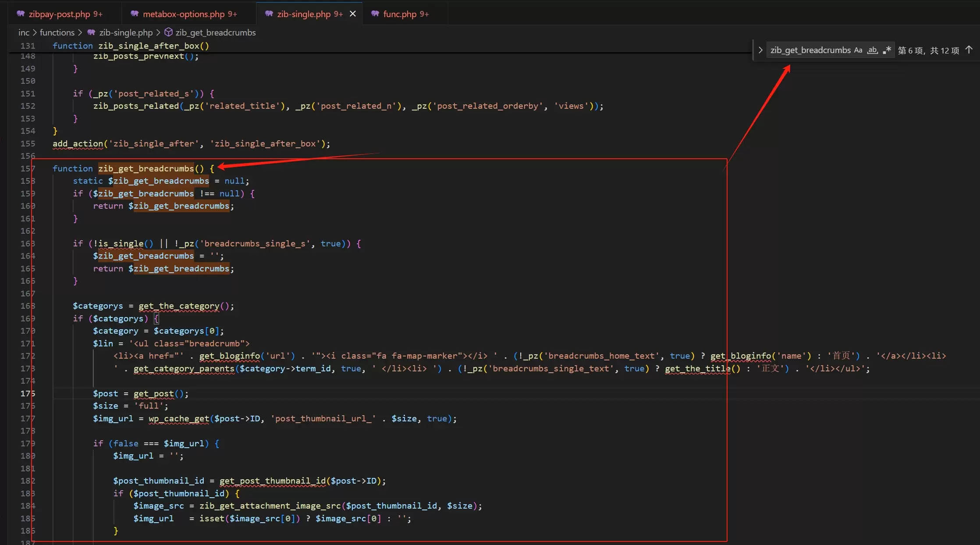
Task: Click 'wp_cache_get' call on line 177
Action: point(179,418)
